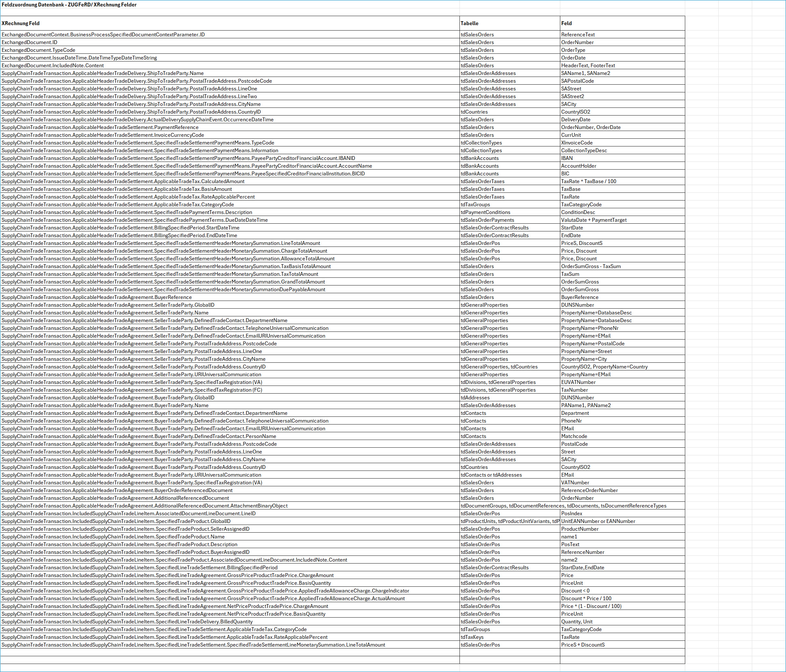Click the 'SAStreet2' cell

(x=622, y=96)
